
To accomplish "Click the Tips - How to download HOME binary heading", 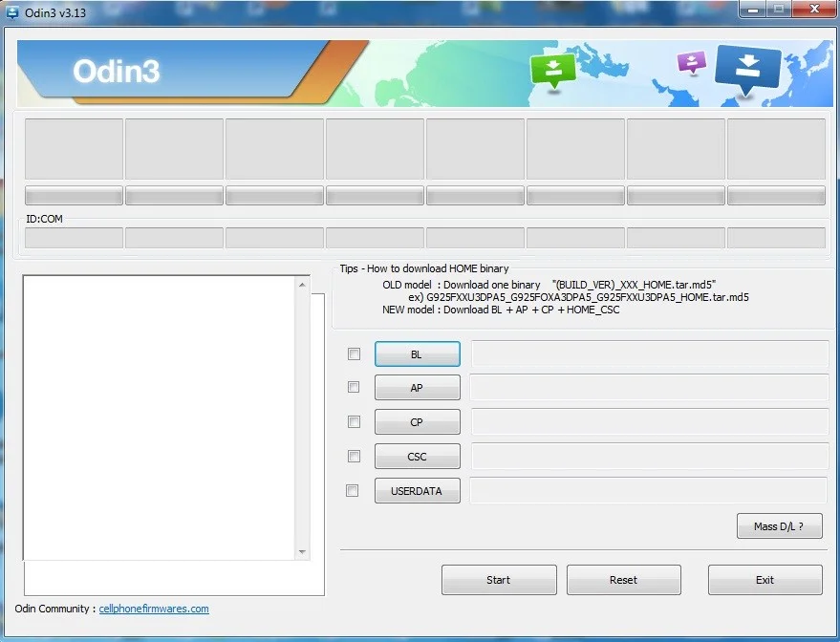I will click(424, 268).
